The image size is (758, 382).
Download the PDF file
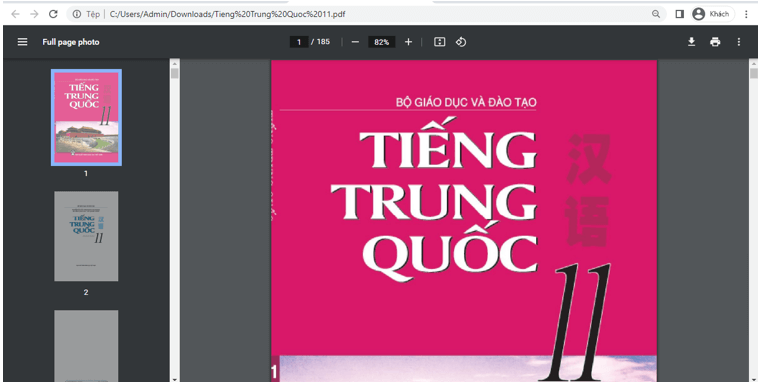692,42
